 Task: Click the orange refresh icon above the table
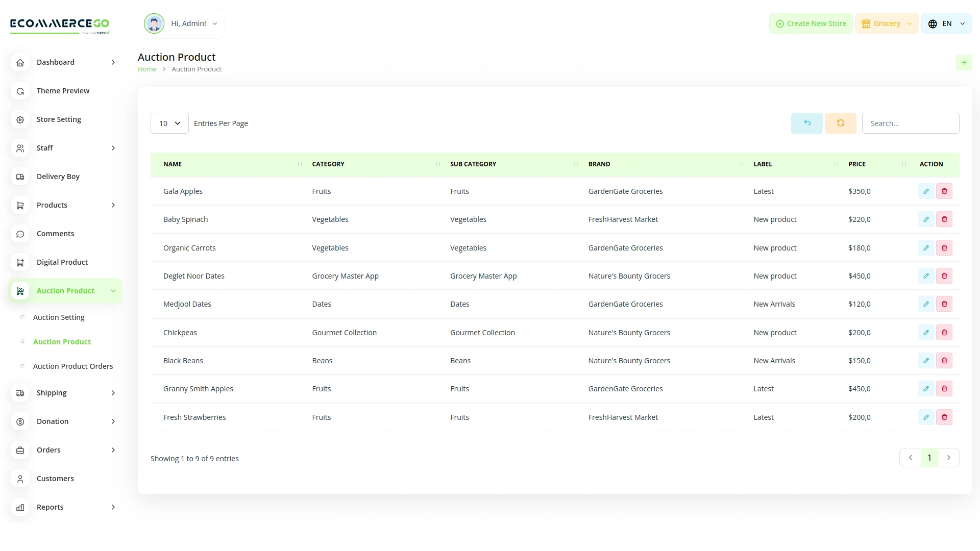tap(840, 123)
